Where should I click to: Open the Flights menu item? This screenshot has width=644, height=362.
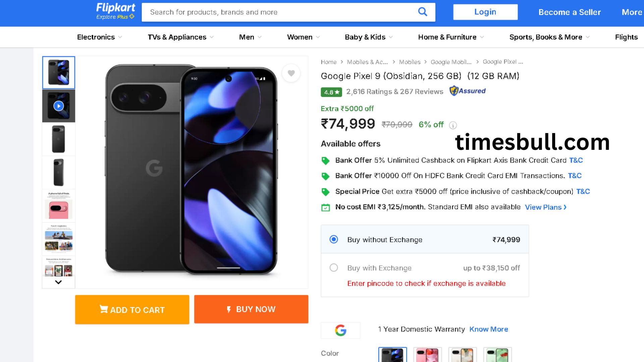(626, 37)
